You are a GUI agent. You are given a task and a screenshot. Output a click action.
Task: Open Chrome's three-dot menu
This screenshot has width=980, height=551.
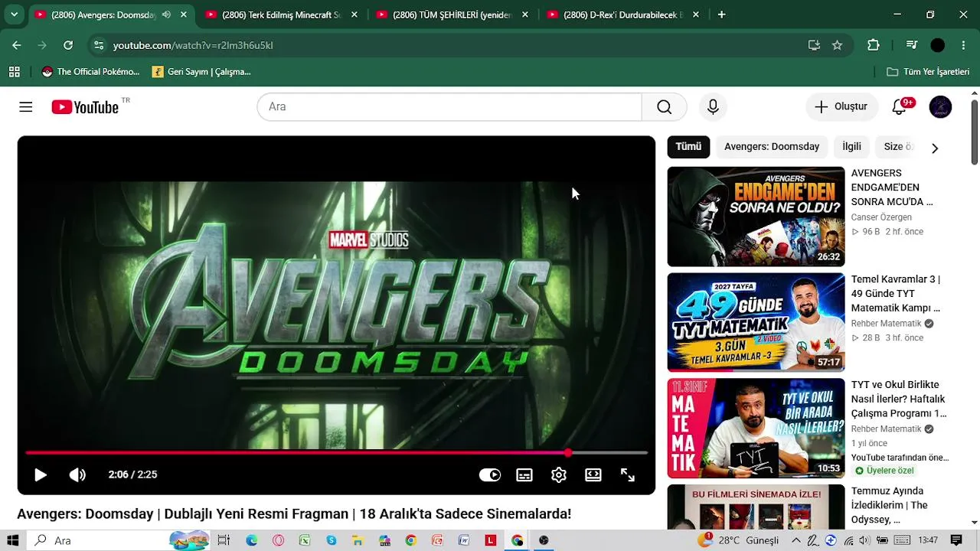coord(963,45)
